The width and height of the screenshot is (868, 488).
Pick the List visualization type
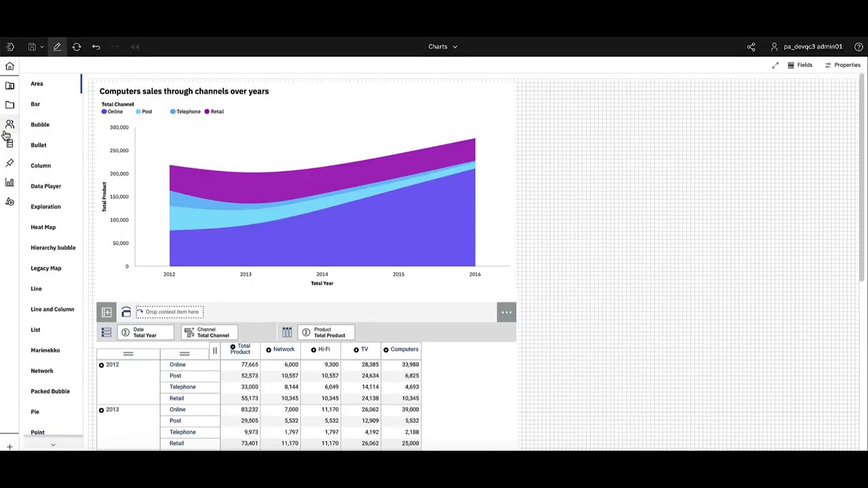tap(35, 329)
